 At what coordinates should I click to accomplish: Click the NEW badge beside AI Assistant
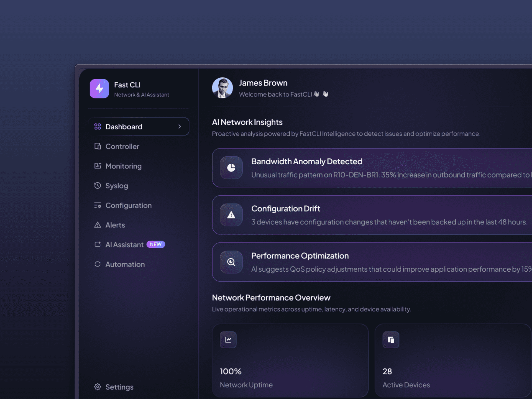(x=156, y=244)
